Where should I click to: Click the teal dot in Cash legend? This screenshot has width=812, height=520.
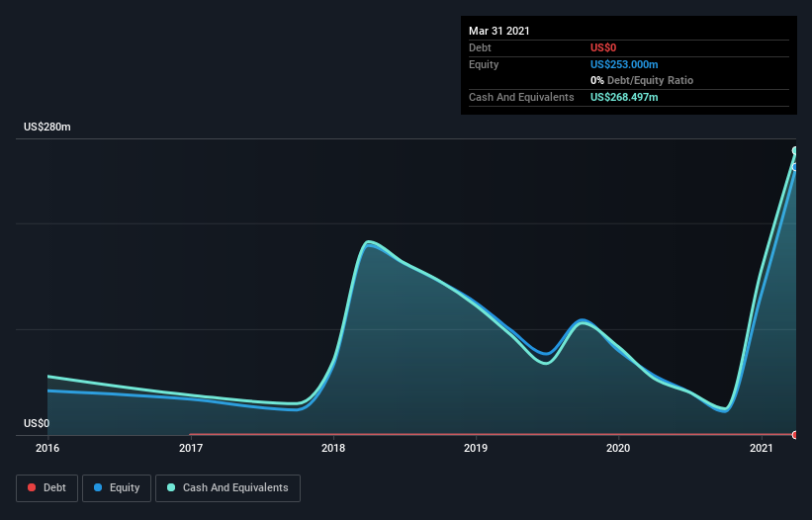tap(171, 487)
